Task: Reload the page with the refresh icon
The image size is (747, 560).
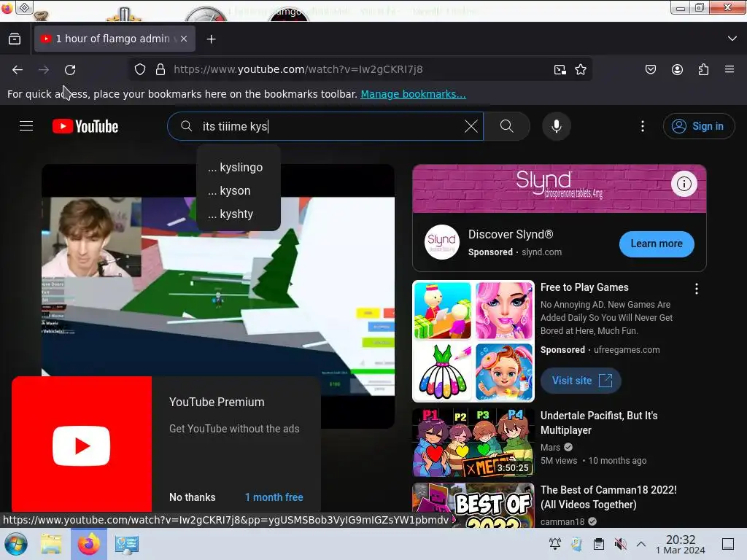Action: tap(70, 70)
